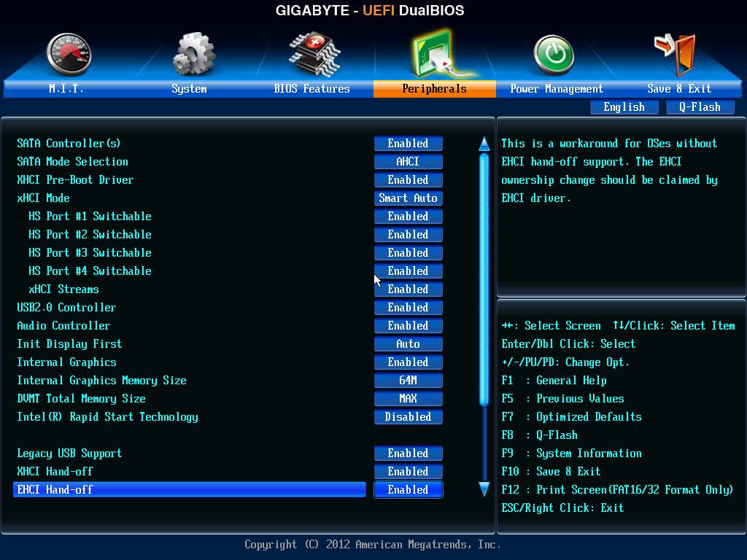
Task: Toggle XHCI Pre-Boot Driver Enabled value
Action: click(409, 179)
